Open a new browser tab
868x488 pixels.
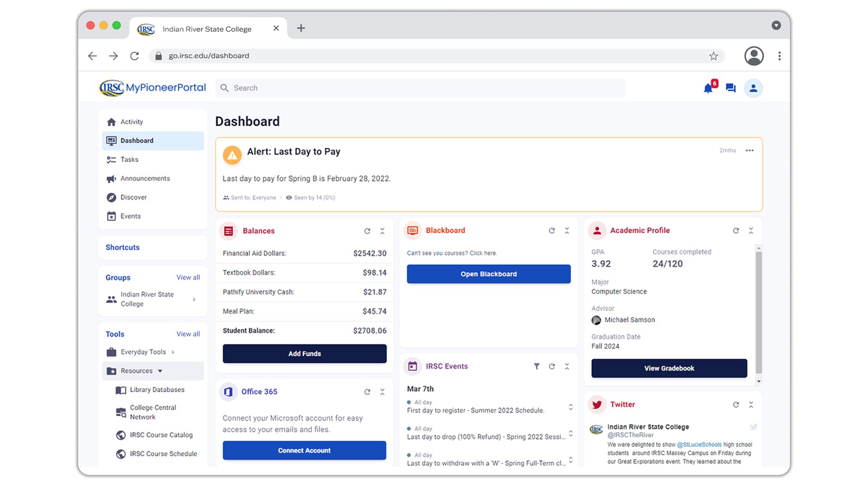pyautogui.click(x=301, y=28)
